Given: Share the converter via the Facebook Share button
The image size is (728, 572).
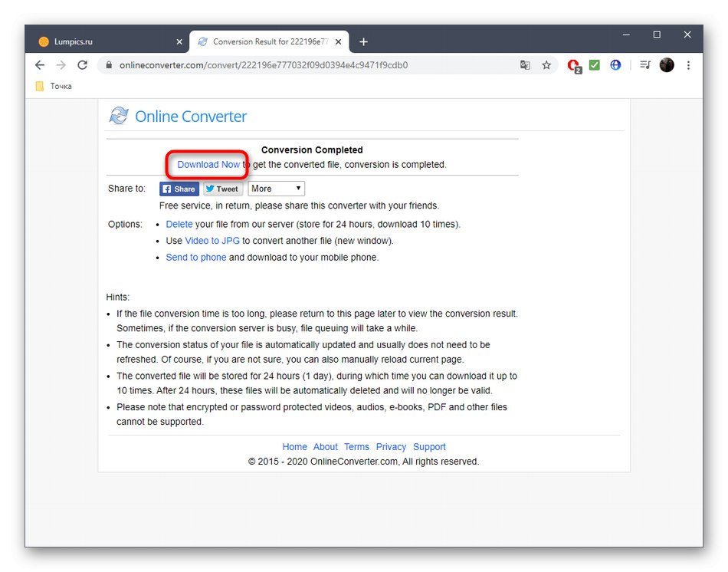Looking at the screenshot, I should tap(179, 188).
